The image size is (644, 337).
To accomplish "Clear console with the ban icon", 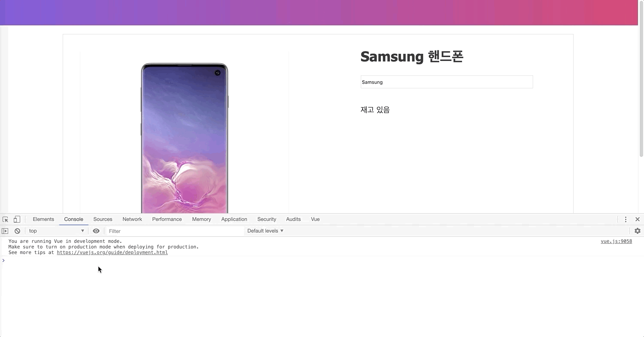I will pyautogui.click(x=17, y=231).
